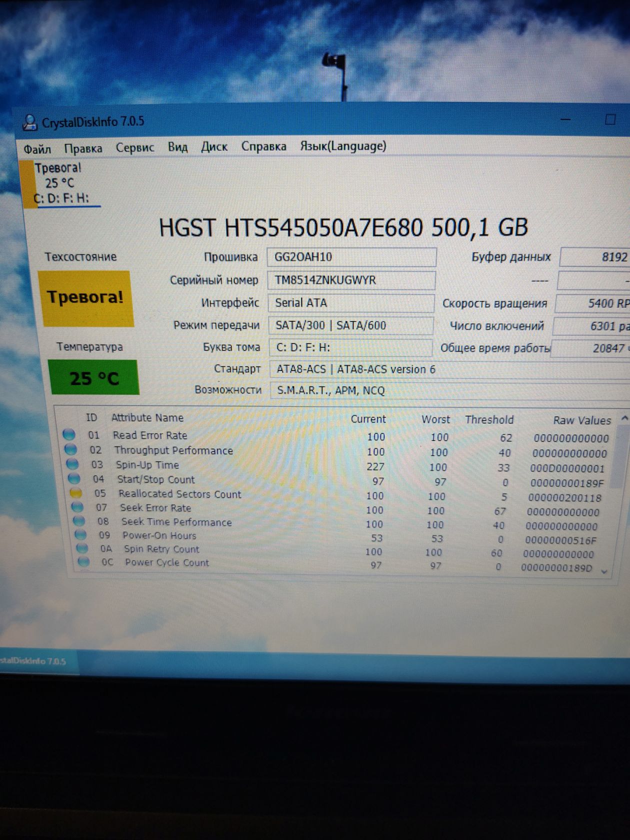Open the Правка menu
Image resolution: width=630 pixels, height=840 pixels.
pyautogui.click(x=83, y=148)
